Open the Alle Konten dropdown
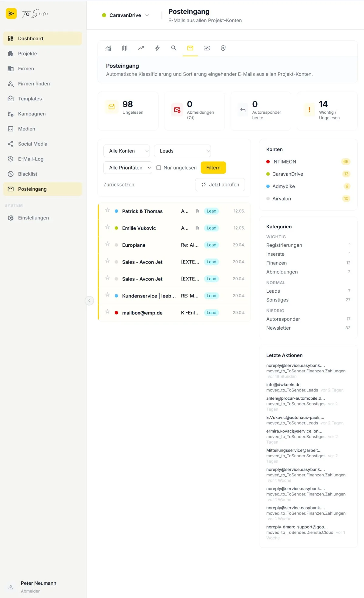 tap(127, 151)
